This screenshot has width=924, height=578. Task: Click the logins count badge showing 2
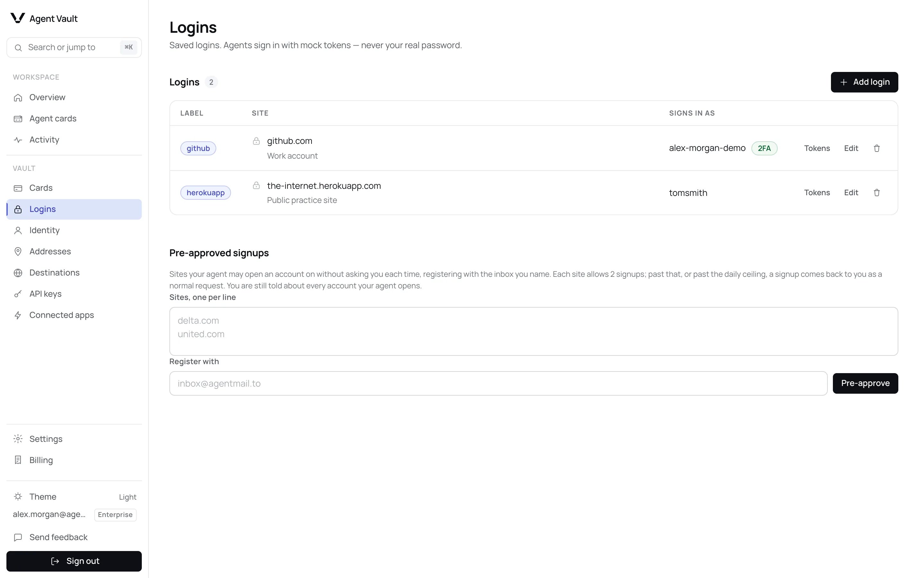coord(211,82)
